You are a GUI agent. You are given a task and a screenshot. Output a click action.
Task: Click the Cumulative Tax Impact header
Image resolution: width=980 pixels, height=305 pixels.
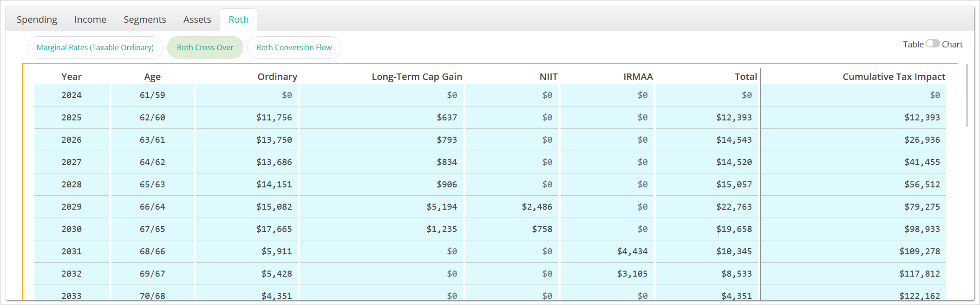[x=894, y=77]
